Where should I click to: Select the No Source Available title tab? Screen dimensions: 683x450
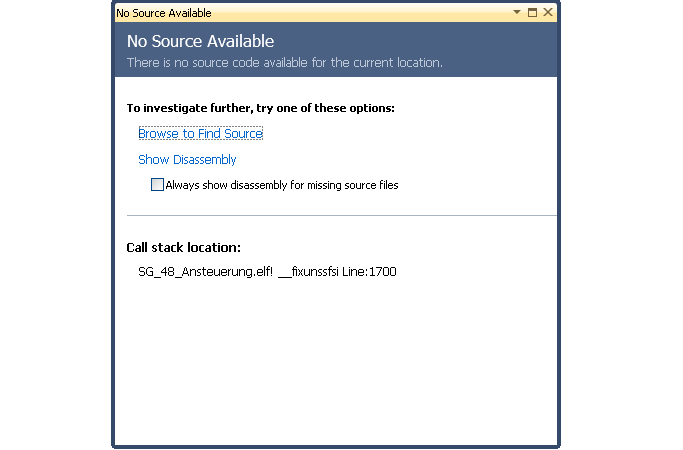(x=164, y=13)
